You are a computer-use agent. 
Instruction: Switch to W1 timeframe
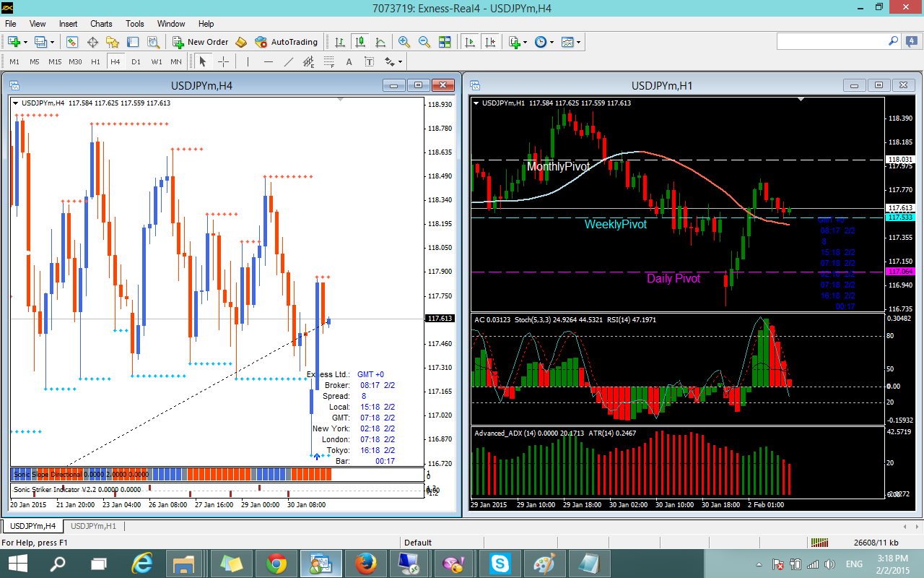(x=157, y=61)
